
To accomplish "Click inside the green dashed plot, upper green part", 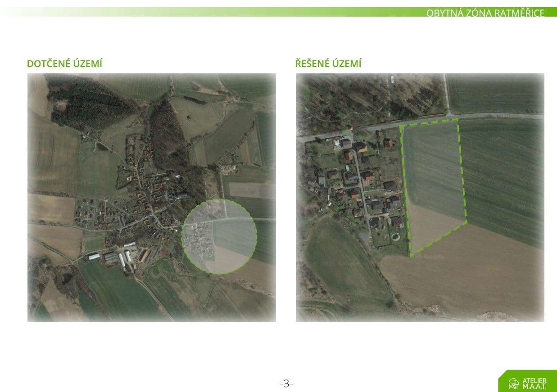I will (431, 167).
